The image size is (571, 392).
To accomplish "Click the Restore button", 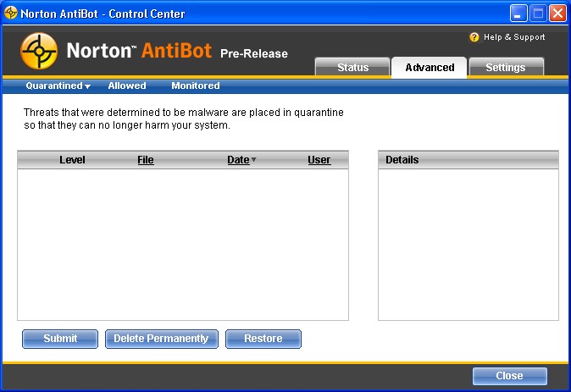I will tap(263, 339).
